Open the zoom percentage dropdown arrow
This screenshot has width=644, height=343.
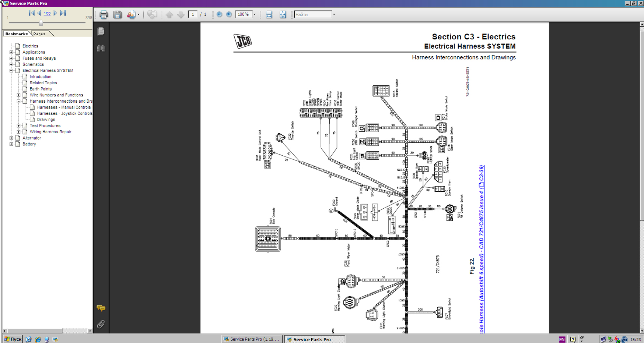[255, 15]
